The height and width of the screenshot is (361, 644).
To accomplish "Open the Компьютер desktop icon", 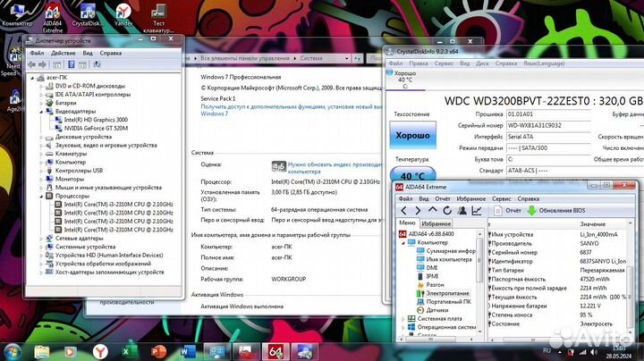I will tap(17, 15).
